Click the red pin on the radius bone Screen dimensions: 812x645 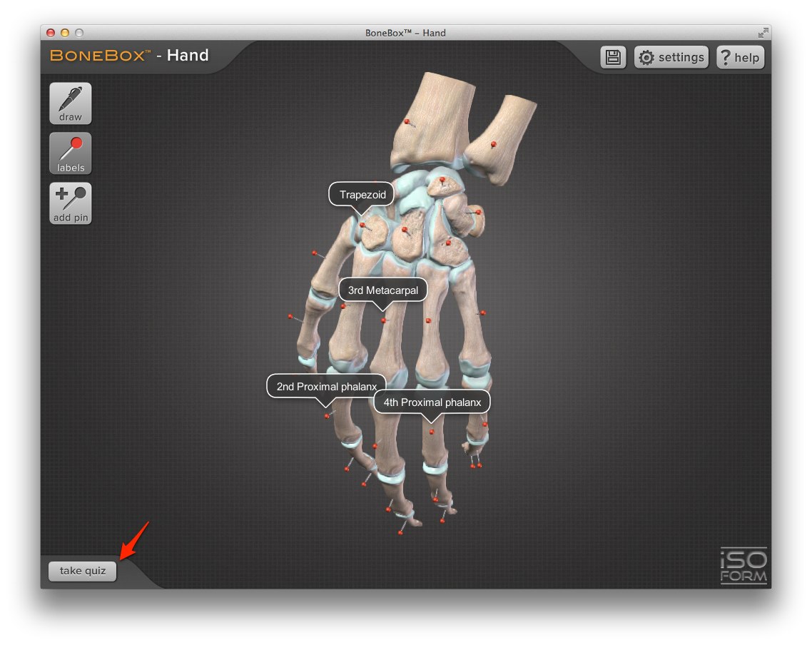click(407, 121)
